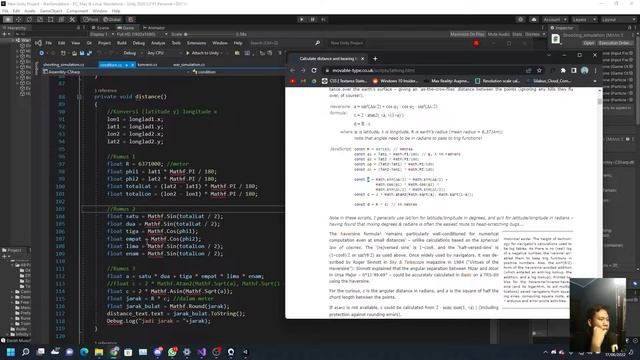Go back in Chrome
This screenshot has height=360, width=640.
tap(292, 70)
